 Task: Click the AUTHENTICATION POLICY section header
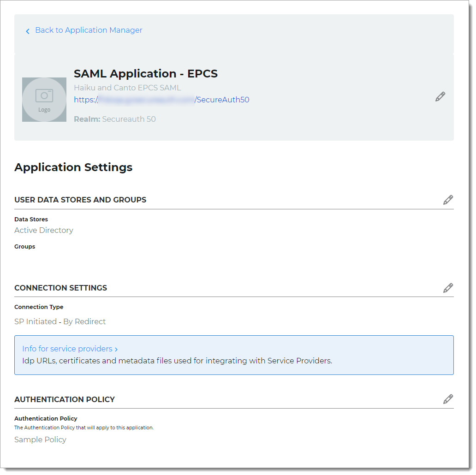[x=65, y=399]
